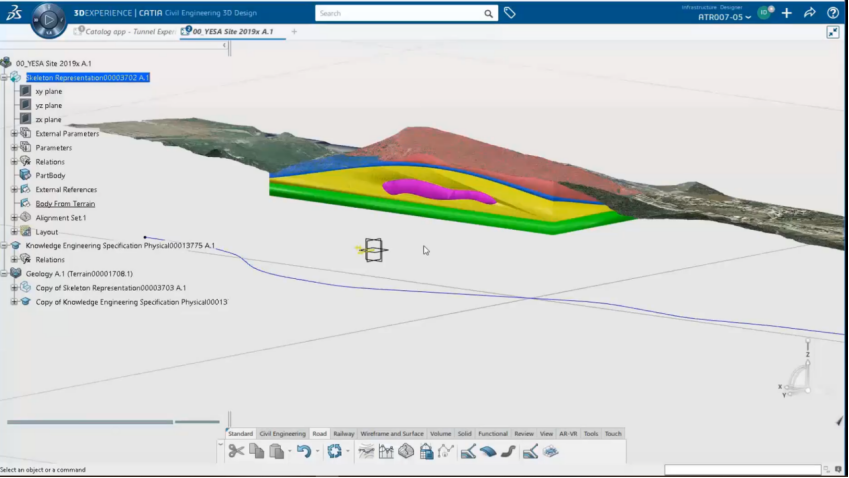Click the plus Add icon in top bar
Screen dimensions: 849x478
click(x=787, y=13)
